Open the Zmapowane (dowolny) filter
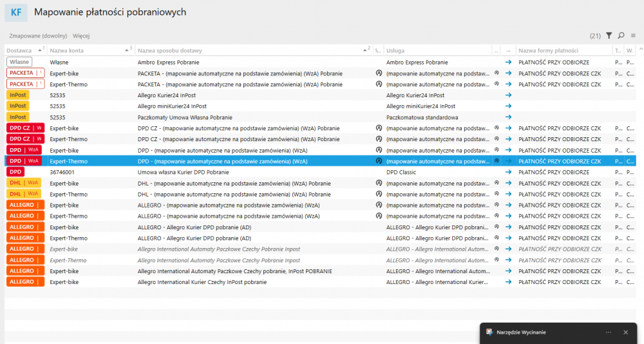This screenshot has height=344, width=644. (x=38, y=35)
